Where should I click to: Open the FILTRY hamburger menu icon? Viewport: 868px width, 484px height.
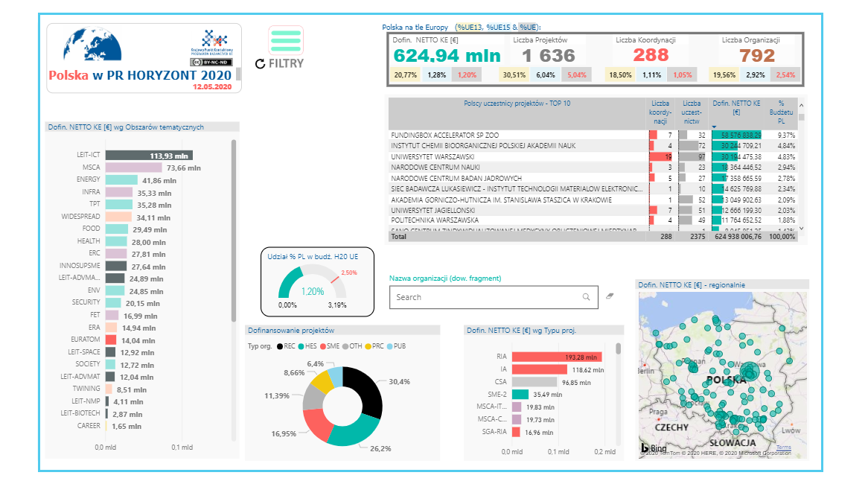pyautogui.click(x=286, y=40)
